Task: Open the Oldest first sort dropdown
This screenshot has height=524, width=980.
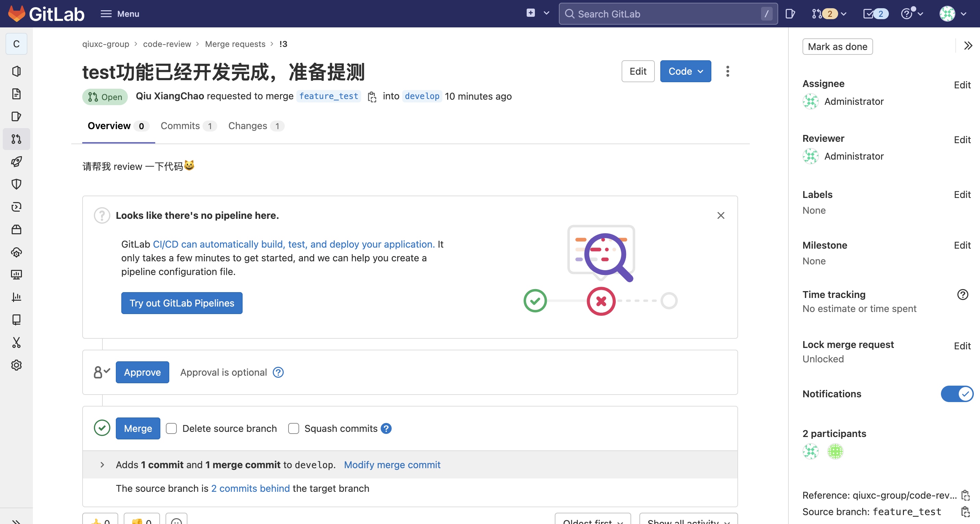Action: 593,519
